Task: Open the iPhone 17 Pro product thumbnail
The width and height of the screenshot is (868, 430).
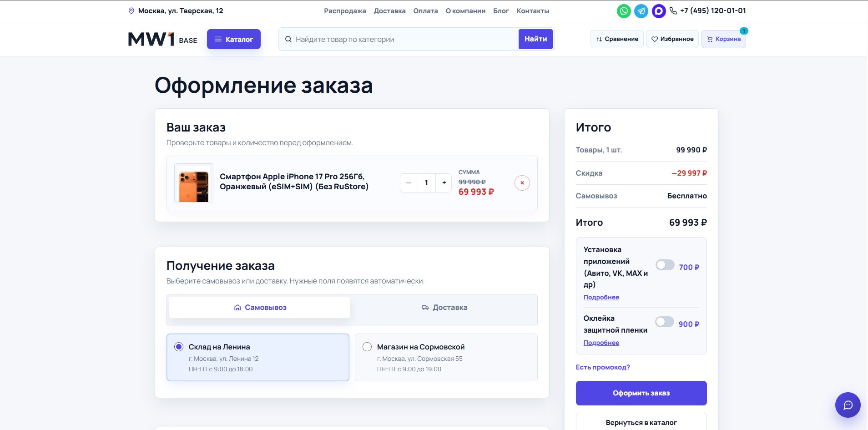Action: [194, 183]
